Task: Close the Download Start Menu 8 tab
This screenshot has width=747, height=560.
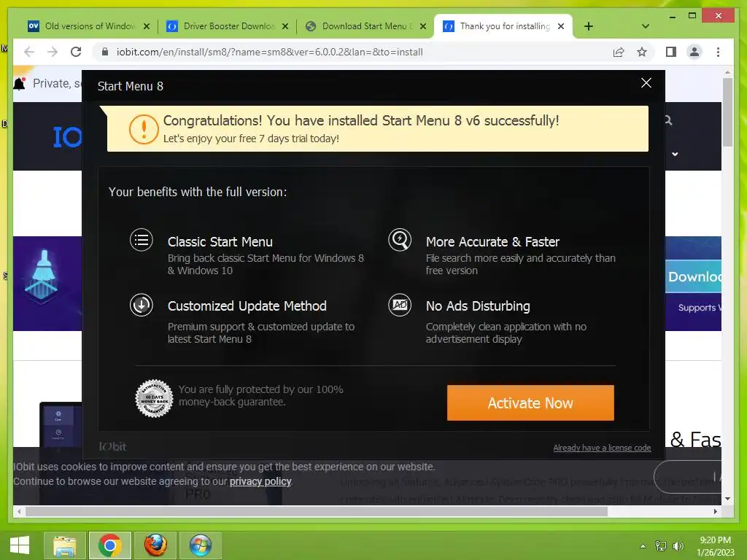Action: [x=422, y=26]
